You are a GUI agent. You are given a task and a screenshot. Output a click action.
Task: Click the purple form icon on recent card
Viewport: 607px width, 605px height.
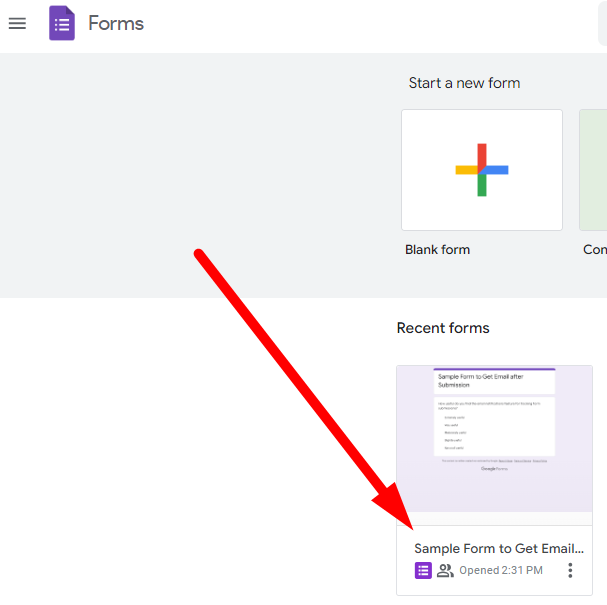pos(423,570)
